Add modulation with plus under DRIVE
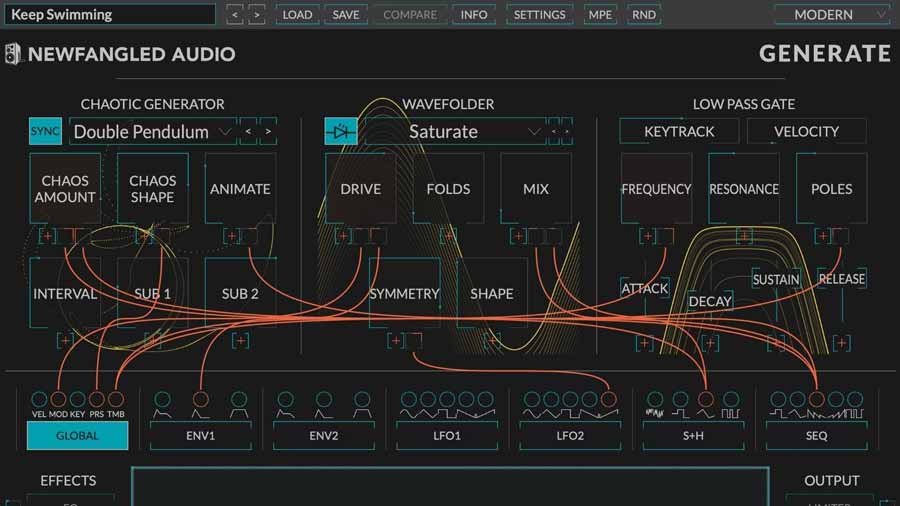Image resolution: width=900 pixels, height=506 pixels. pos(343,236)
